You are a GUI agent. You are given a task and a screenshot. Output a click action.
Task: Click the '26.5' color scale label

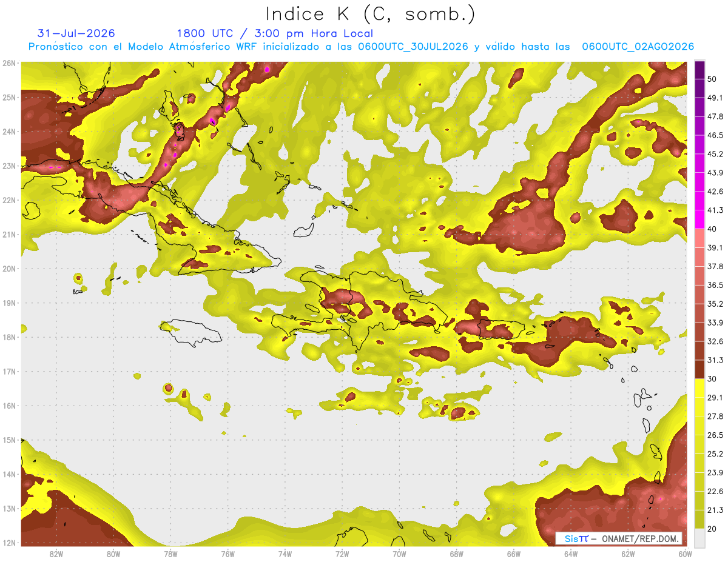(x=715, y=435)
